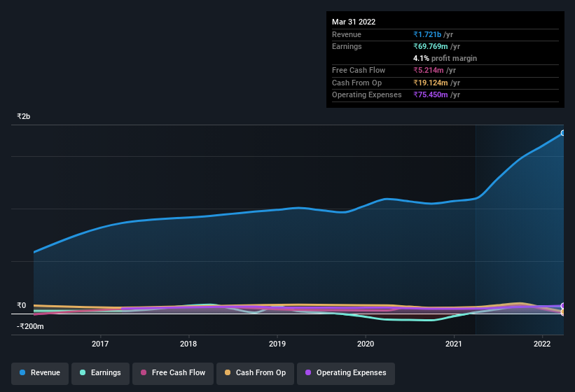
Task: Toggle the Operating Expenses legend button
Action: click(346, 373)
